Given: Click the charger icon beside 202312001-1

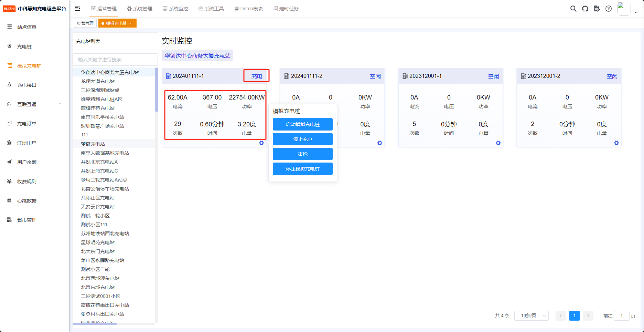Looking at the screenshot, I should [405, 76].
